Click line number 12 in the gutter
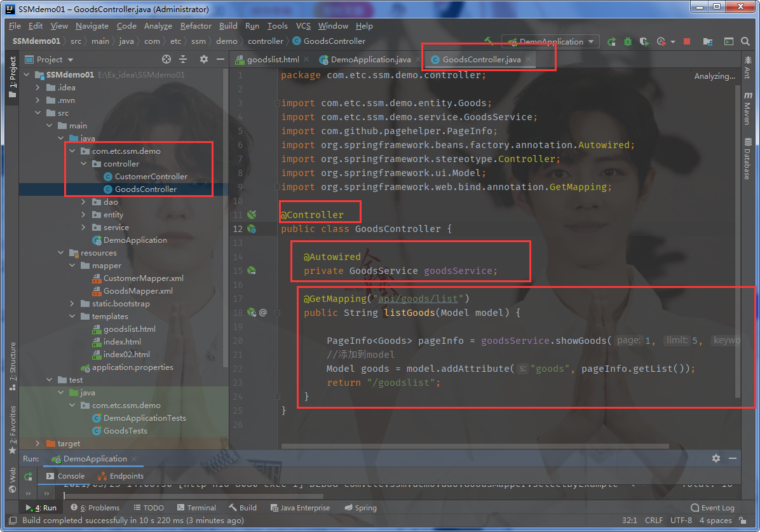The image size is (760, 532). click(238, 229)
